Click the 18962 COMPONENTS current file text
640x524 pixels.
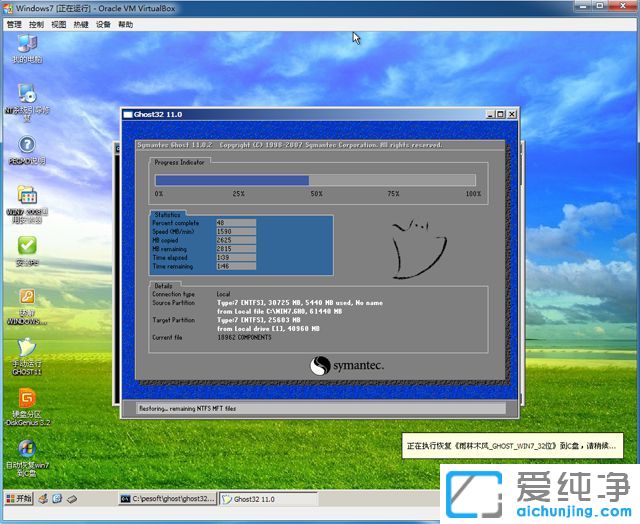[x=244, y=337]
